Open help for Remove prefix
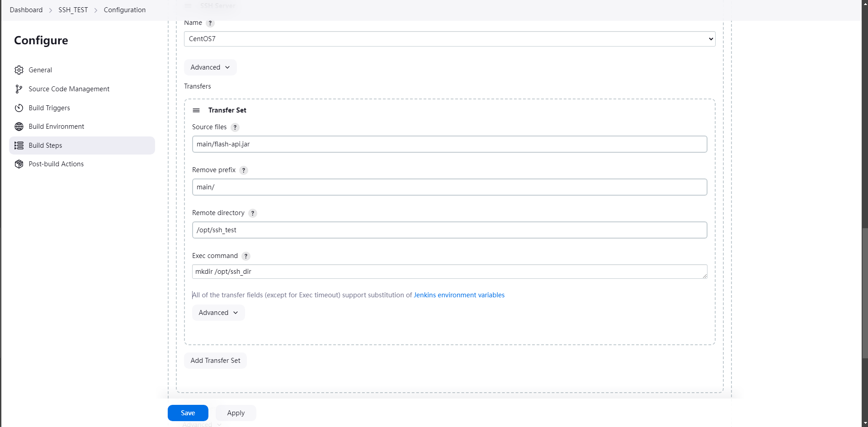Image resolution: width=868 pixels, height=427 pixels. [244, 170]
